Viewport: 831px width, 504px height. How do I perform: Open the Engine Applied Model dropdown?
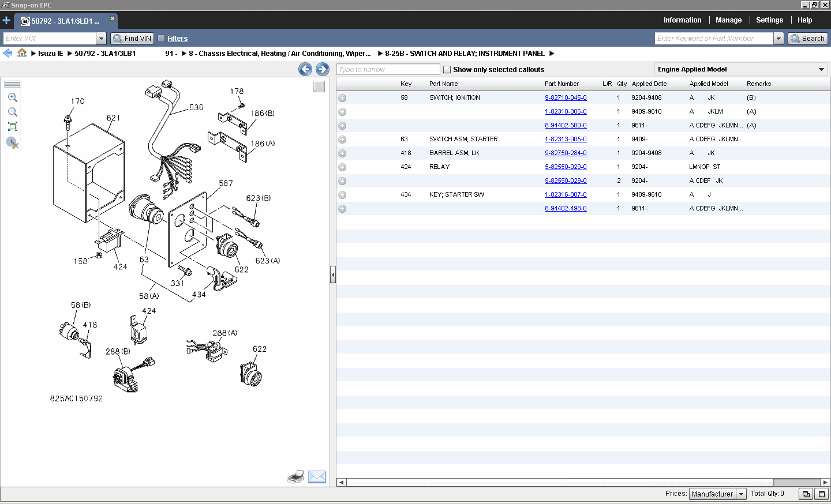coord(820,69)
